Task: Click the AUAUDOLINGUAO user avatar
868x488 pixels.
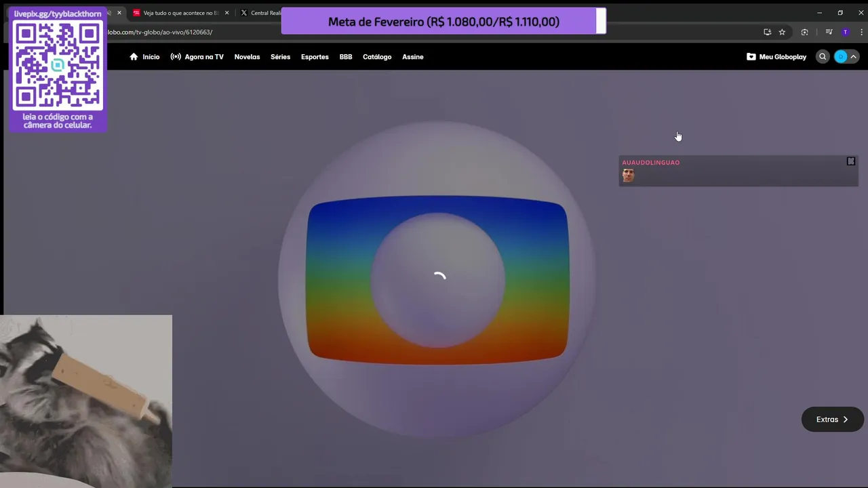Action: (628, 176)
